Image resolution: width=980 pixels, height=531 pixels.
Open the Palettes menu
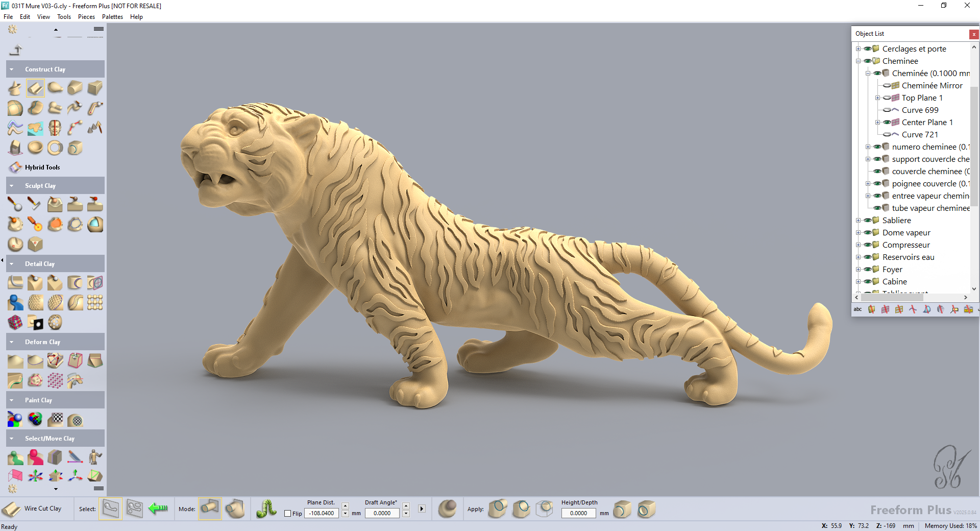click(x=112, y=17)
